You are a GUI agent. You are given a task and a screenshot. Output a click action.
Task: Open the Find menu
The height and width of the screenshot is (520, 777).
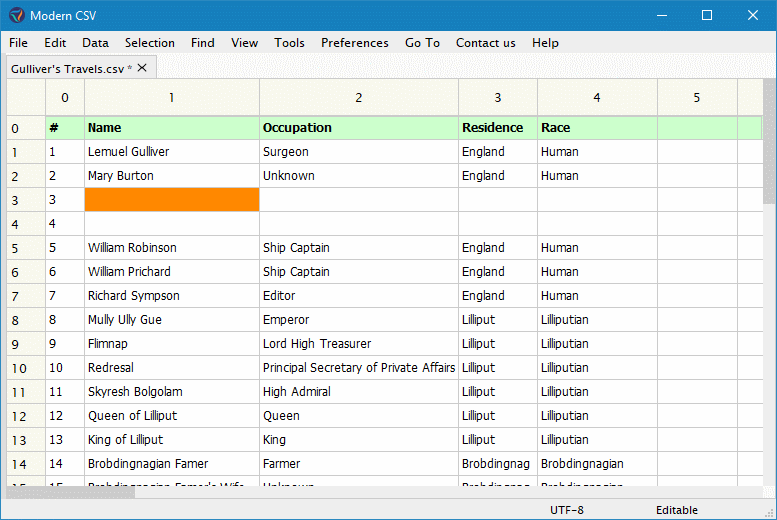tap(203, 43)
